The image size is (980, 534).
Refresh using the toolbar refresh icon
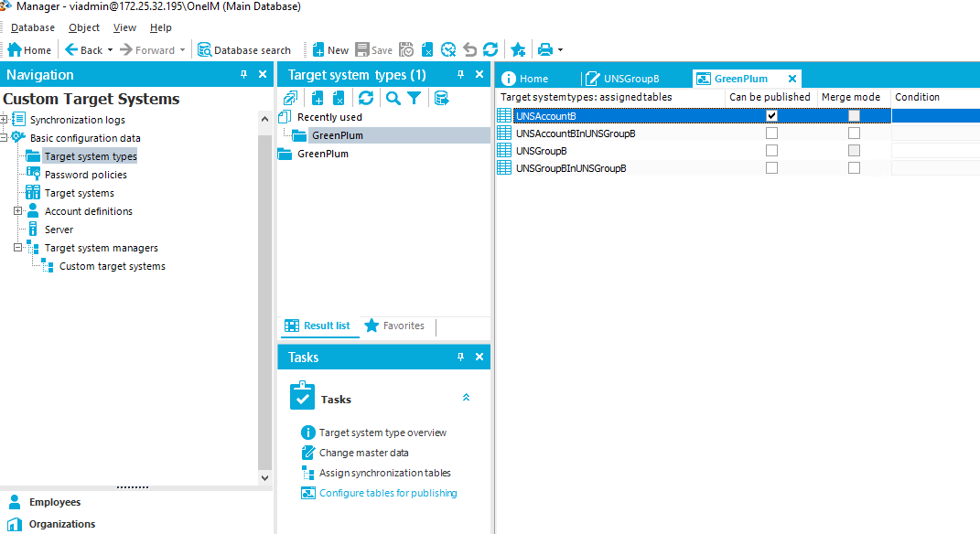coord(490,49)
